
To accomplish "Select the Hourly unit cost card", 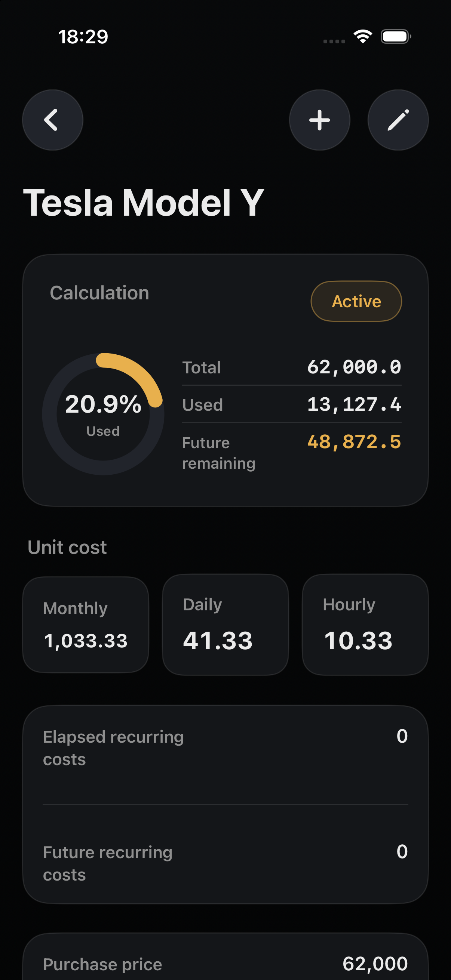I will (365, 625).
